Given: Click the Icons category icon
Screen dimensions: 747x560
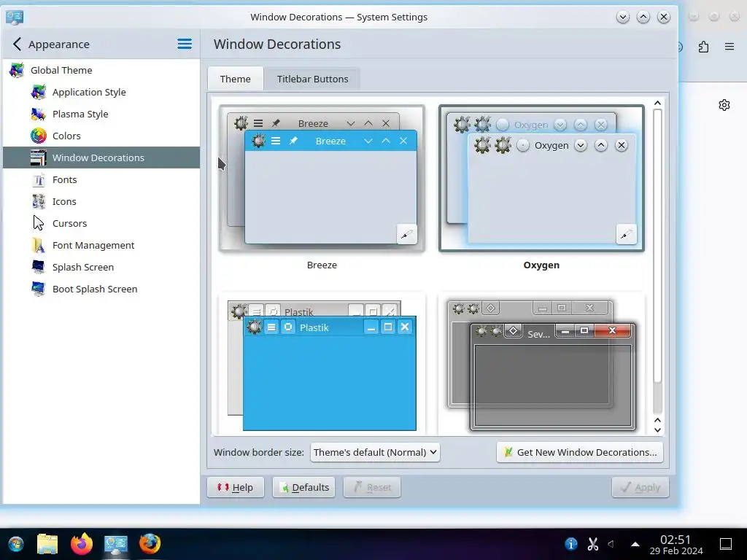Looking at the screenshot, I should point(38,201).
